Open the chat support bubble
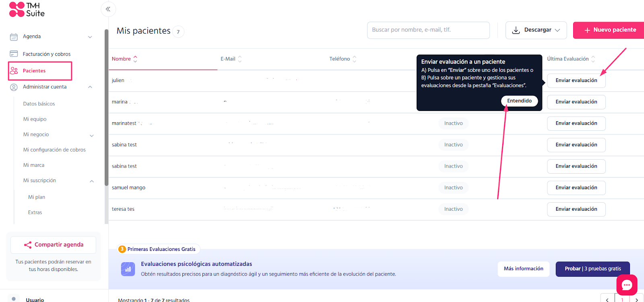The image size is (644, 302). pos(627,285)
